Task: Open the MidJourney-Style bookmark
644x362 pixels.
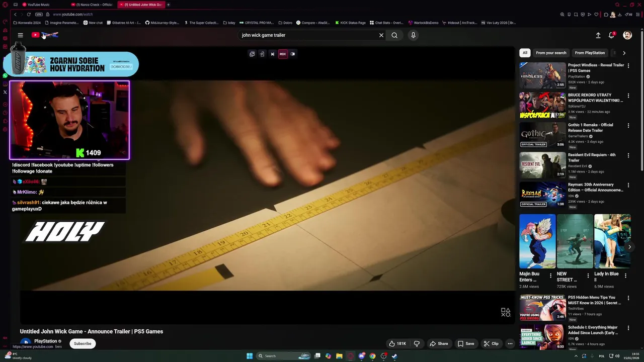Action: [162, 23]
